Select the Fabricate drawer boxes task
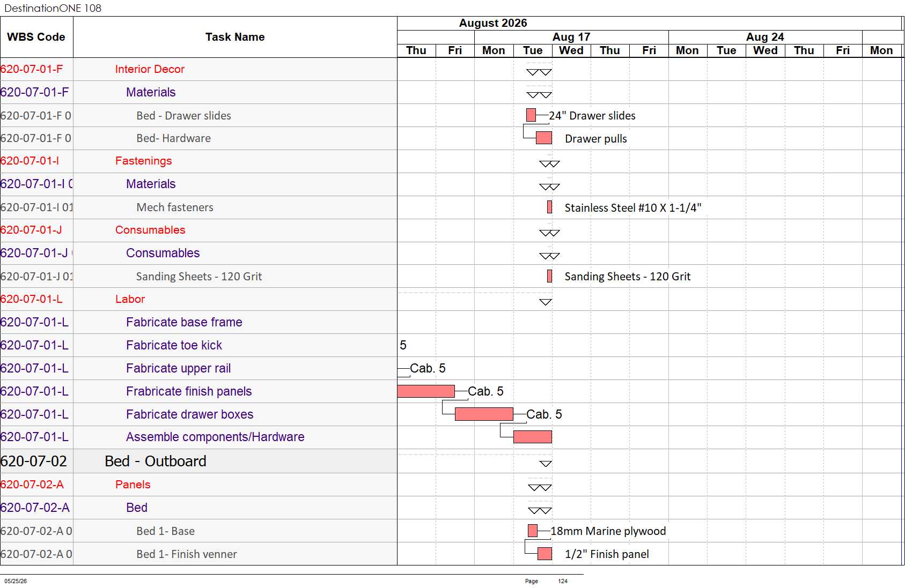905x588 pixels. (189, 414)
